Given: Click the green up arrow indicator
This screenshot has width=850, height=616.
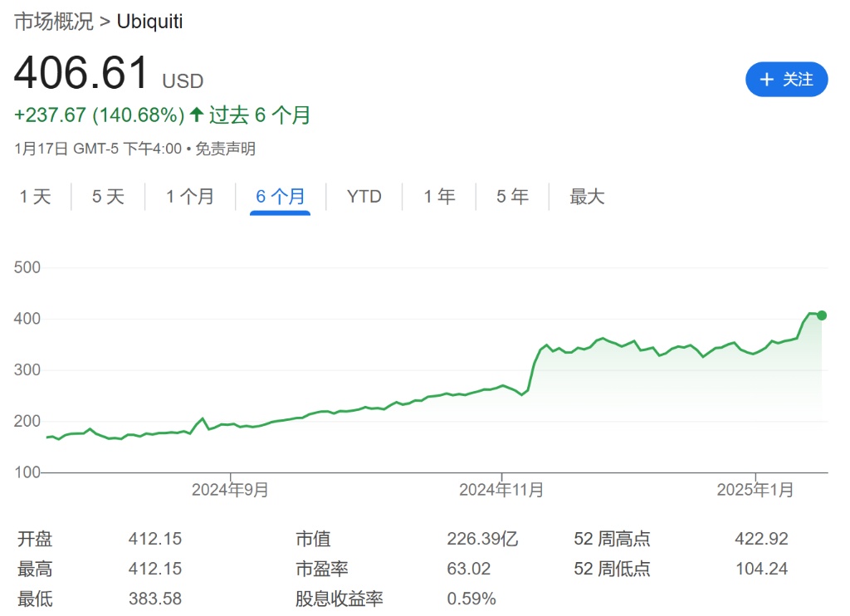Looking at the screenshot, I should tap(197, 115).
